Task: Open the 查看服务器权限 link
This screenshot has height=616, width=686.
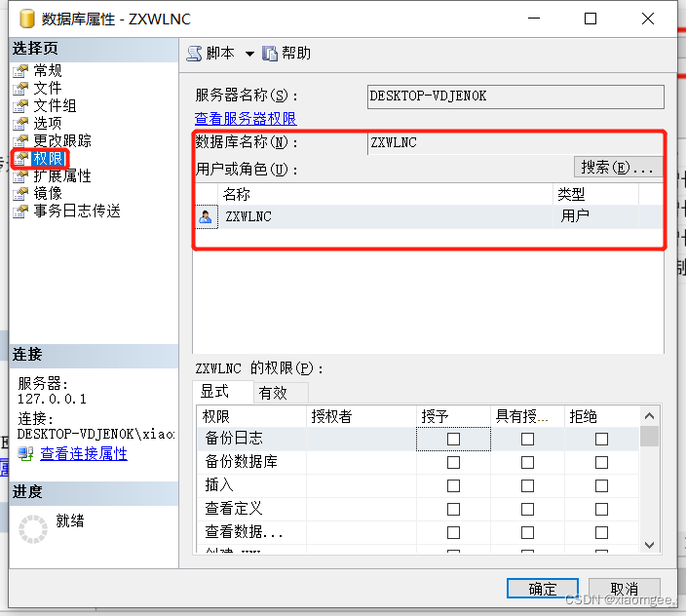Action: 246,119
